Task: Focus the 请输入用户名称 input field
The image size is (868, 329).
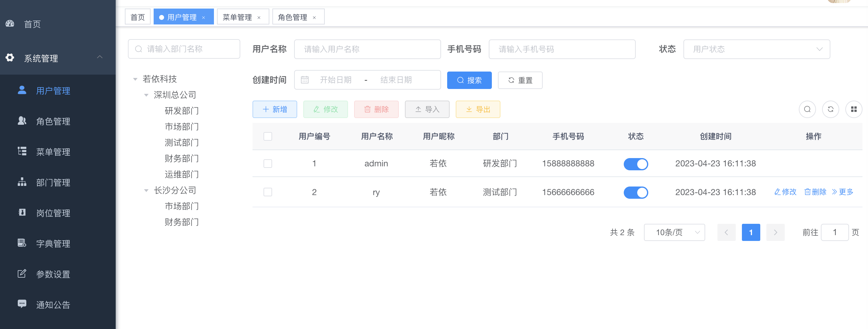Action: tap(368, 49)
